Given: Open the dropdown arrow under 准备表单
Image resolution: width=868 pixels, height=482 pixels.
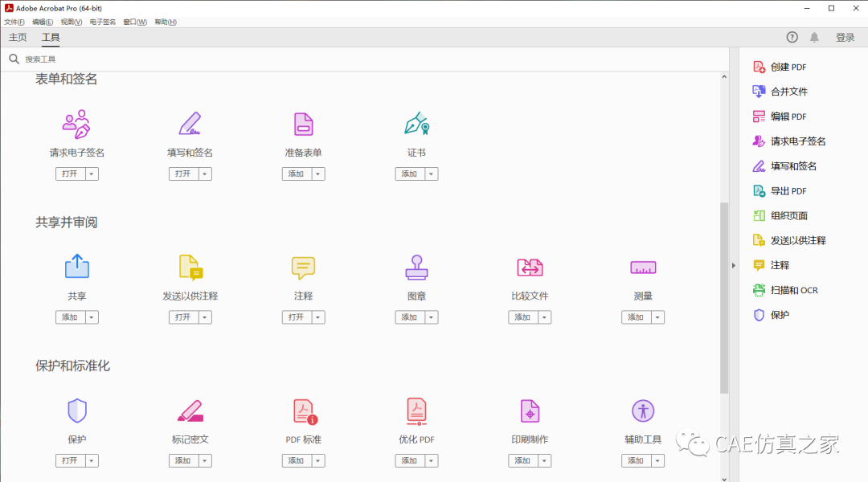Looking at the screenshot, I should coord(318,174).
